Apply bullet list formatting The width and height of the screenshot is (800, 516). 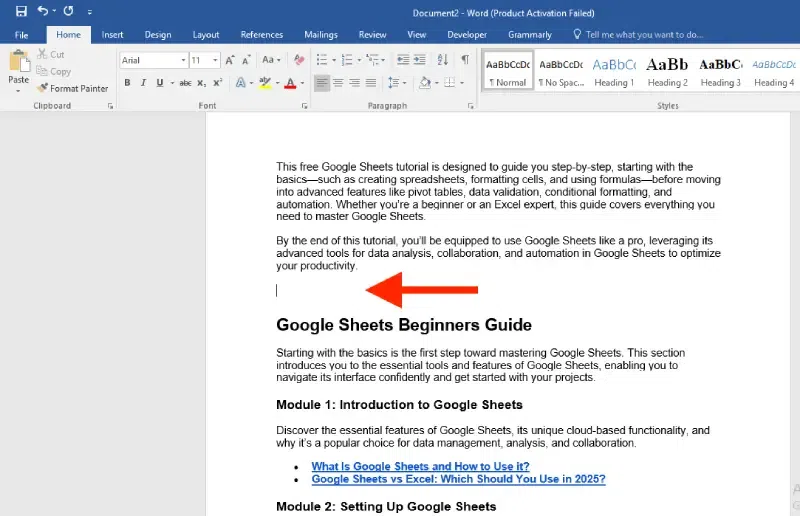point(322,60)
